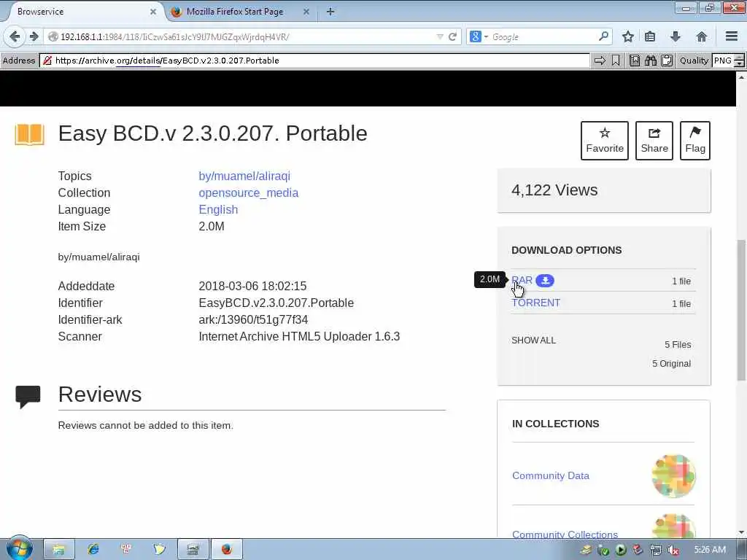
Task: Click the orange book icon beside title
Action: pyautogui.click(x=29, y=134)
